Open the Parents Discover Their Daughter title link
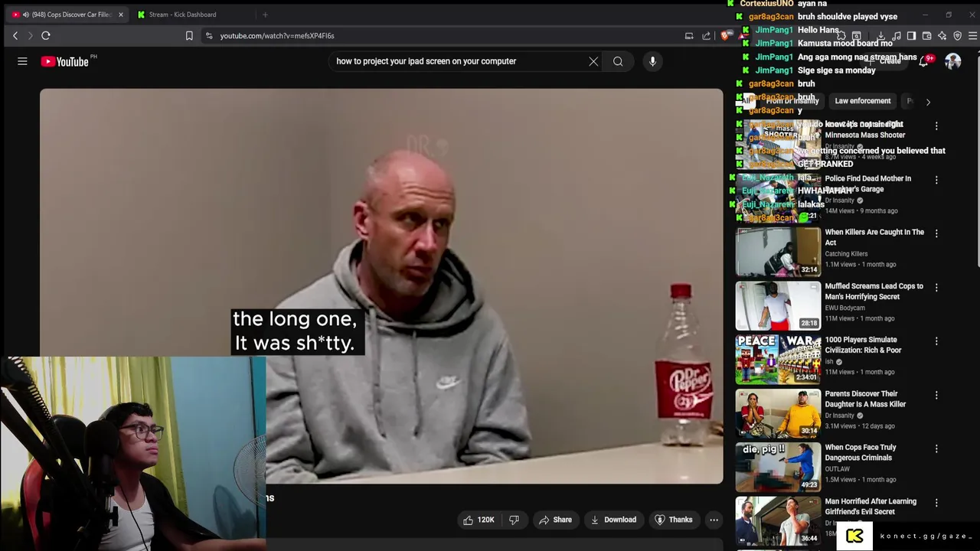The image size is (980, 551). click(x=865, y=399)
